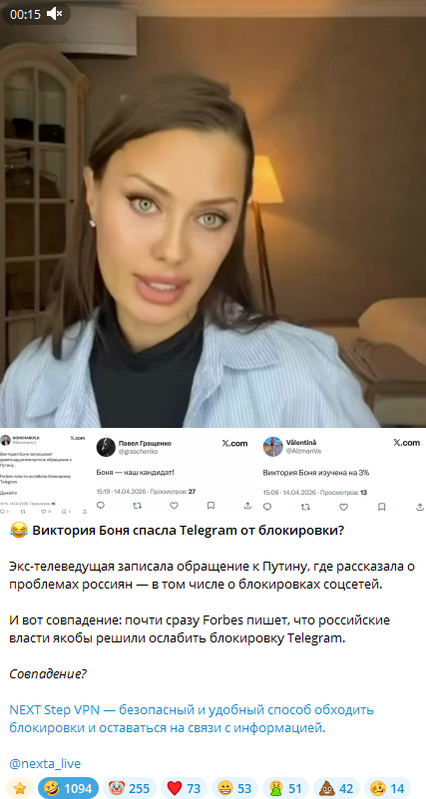This screenshot has width=426, height=799.
Task: Click the bookmark icon under Vãlentinã's tweet
Action: (382, 507)
